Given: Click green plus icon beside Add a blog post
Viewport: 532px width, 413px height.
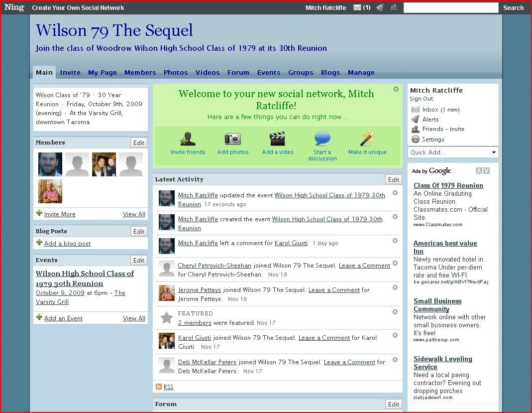Looking at the screenshot, I should pos(39,243).
